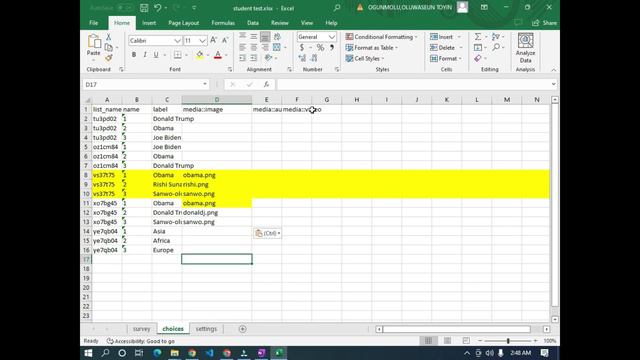
Task: Open Analyze Data tool
Action: click(525, 48)
